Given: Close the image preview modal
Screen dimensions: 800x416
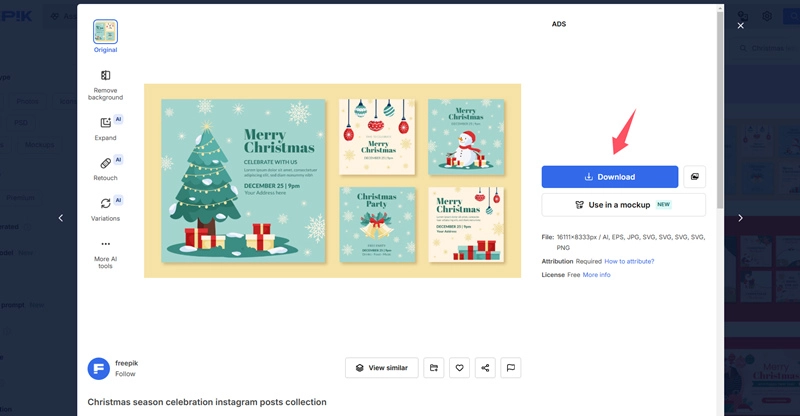Looking at the screenshot, I should click(741, 26).
